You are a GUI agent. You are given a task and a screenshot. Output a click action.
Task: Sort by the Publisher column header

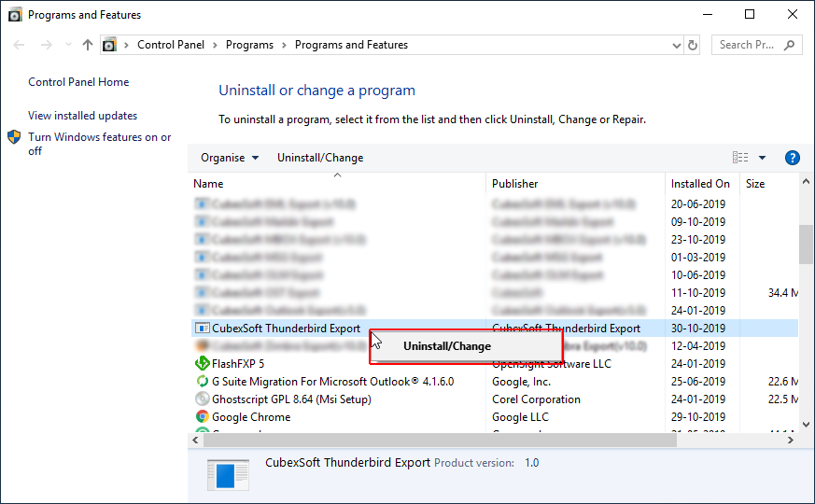click(576, 184)
